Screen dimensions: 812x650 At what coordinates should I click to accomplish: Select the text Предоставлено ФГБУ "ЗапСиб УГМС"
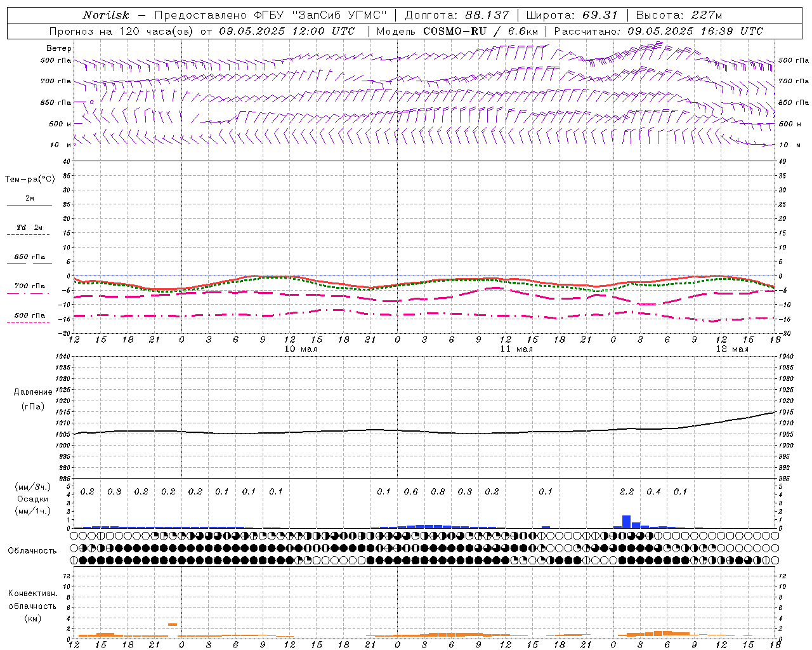tap(270, 15)
